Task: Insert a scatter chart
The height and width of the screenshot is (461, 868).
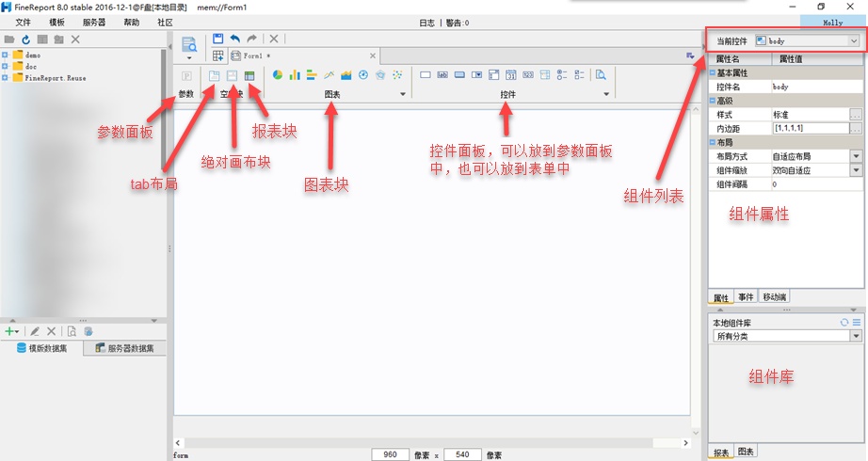Action: pos(397,74)
